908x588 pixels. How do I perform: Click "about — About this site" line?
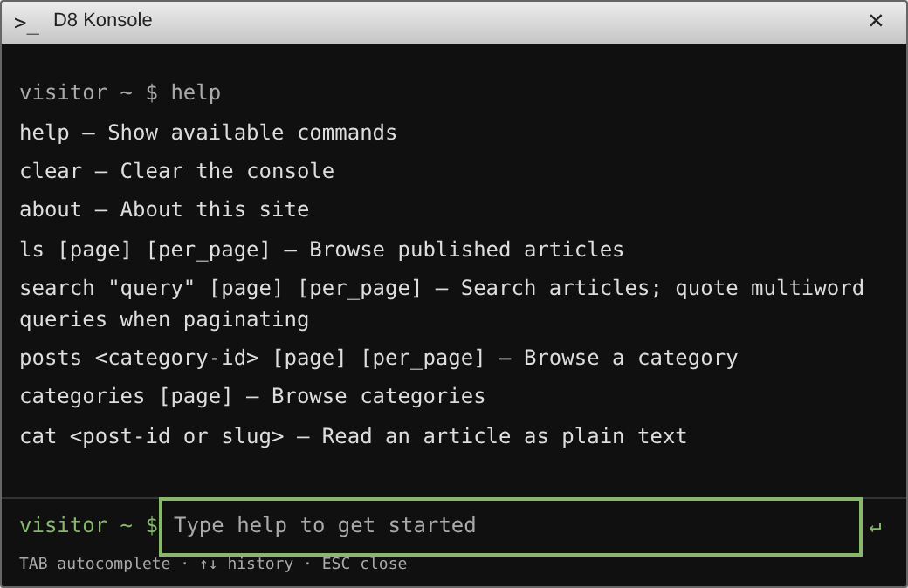[x=164, y=209]
